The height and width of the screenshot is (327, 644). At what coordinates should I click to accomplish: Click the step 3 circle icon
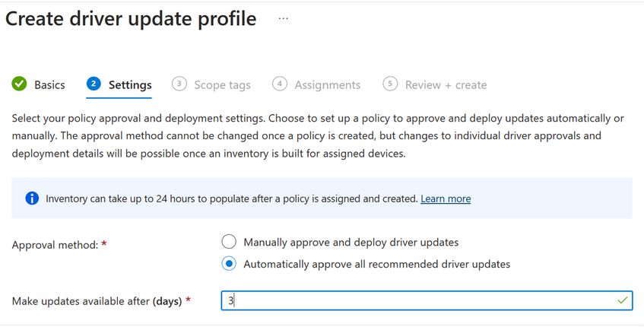pos(179,84)
